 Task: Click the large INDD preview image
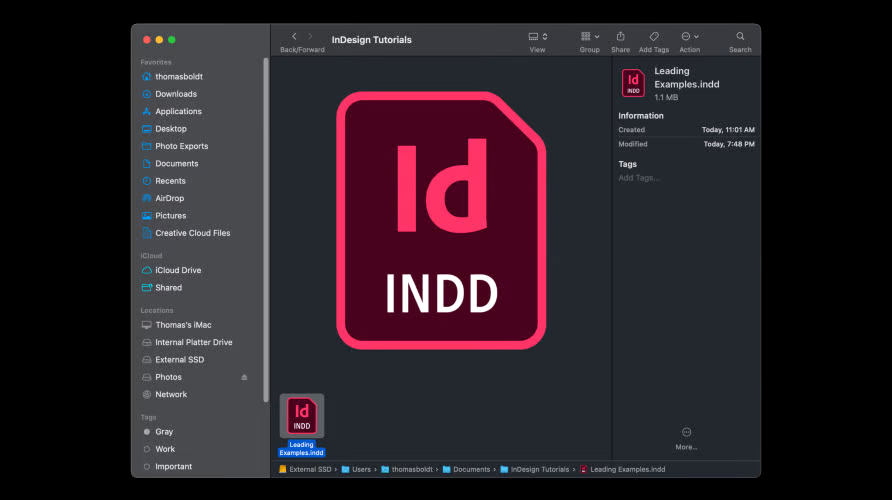(x=441, y=220)
